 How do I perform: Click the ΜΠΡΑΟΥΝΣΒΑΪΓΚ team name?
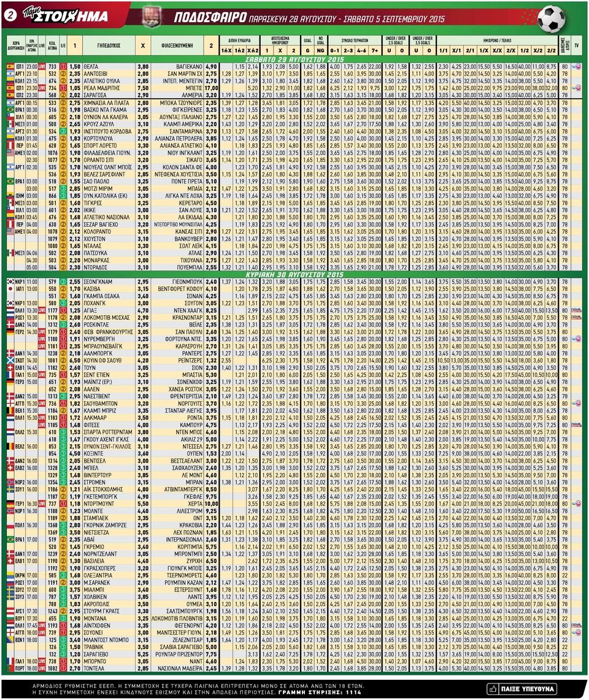[103, 347]
